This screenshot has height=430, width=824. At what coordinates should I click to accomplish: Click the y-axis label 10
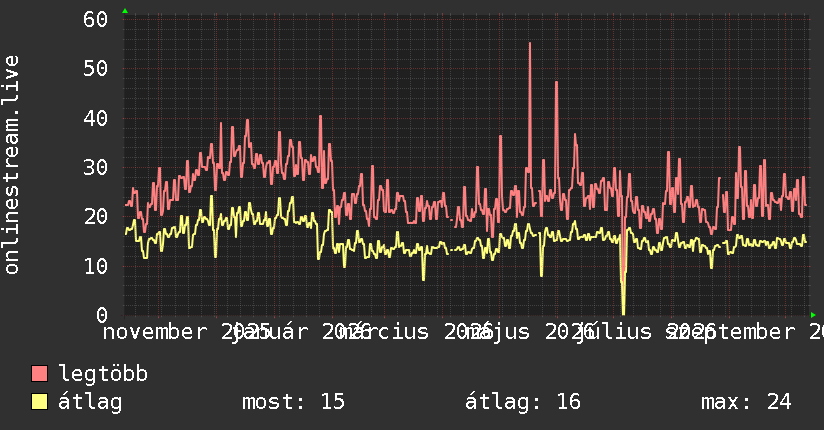coord(95,266)
